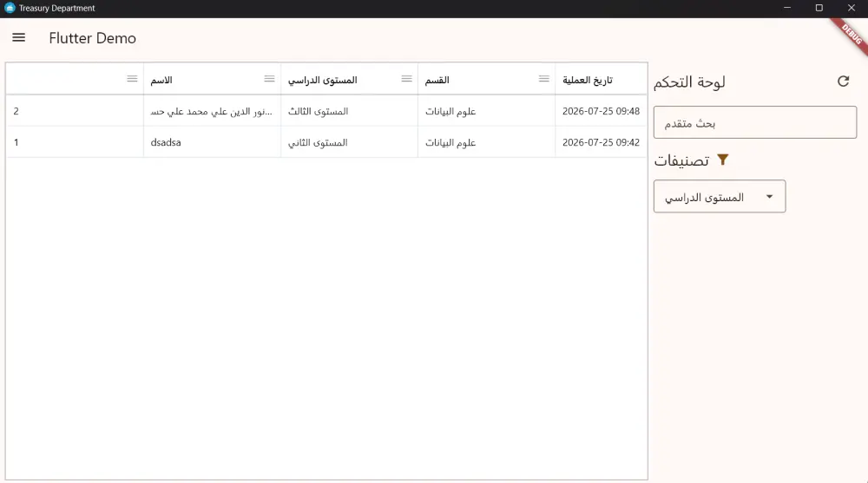Screen dimensions: 868x483
Task: Sort by القسم column header
Action: point(437,81)
